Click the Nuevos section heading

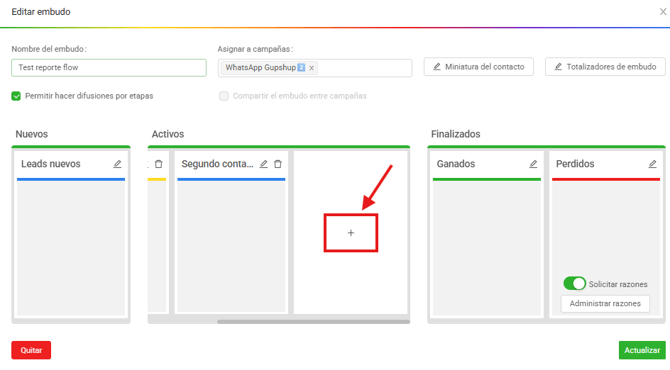coord(32,134)
